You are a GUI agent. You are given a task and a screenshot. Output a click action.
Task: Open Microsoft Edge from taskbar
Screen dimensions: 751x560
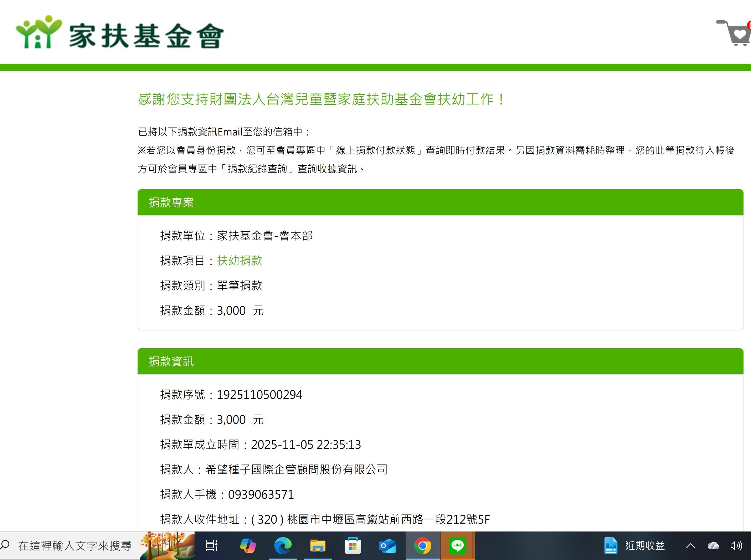tap(283, 546)
